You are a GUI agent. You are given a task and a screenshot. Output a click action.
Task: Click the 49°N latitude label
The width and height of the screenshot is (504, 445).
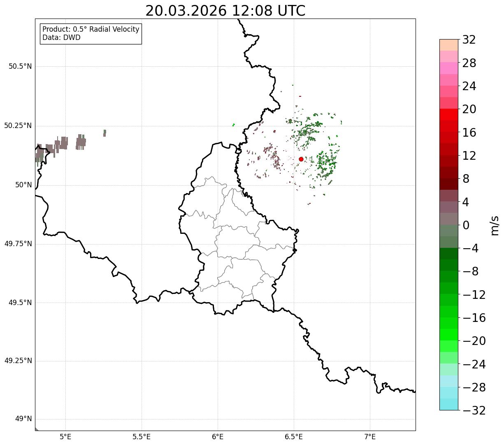click(x=23, y=419)
